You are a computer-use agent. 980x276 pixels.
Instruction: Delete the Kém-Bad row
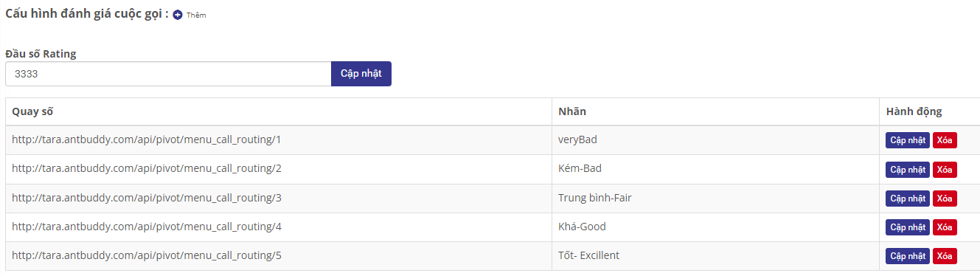click(945, 170)
